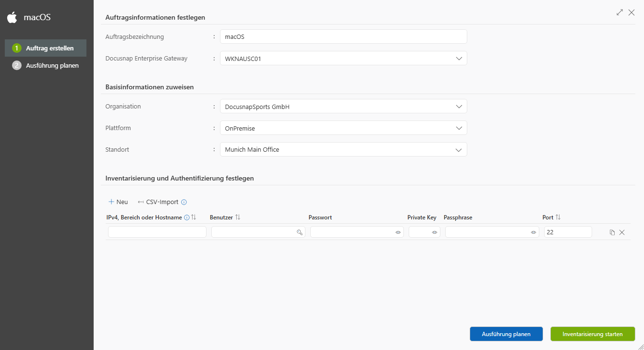Click the step 1 green number badge
This screenshot has height=350, width=644.
pyautogui.click(x=17, y=48)
